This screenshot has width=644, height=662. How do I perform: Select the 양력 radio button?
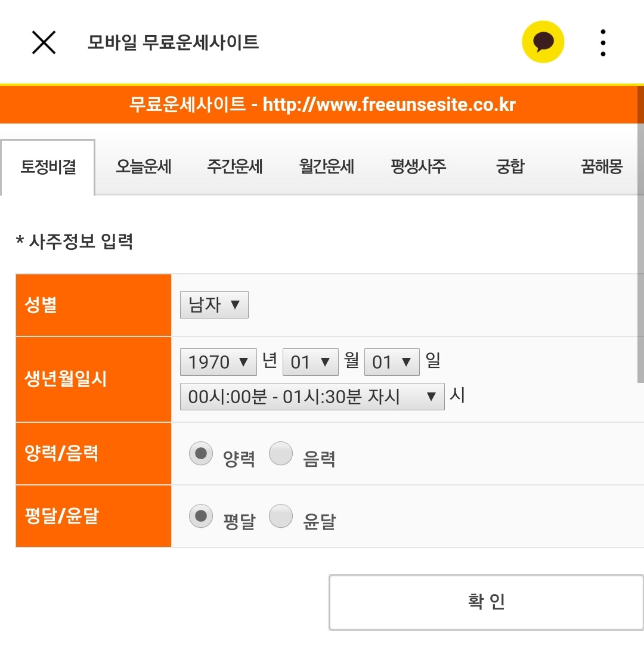(201, 453)
